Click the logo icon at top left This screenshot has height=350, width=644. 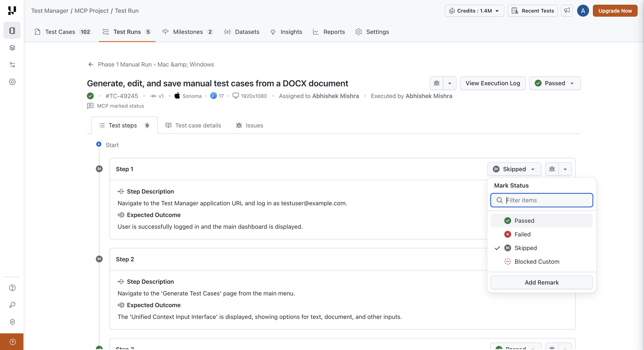12,10
